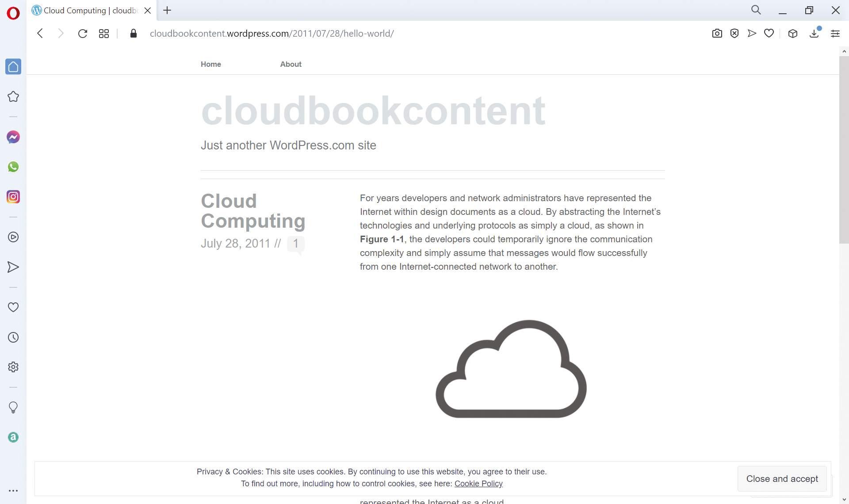
Task: Open WhatsApp in the Opera sidebar
Action: click(13, 167)
